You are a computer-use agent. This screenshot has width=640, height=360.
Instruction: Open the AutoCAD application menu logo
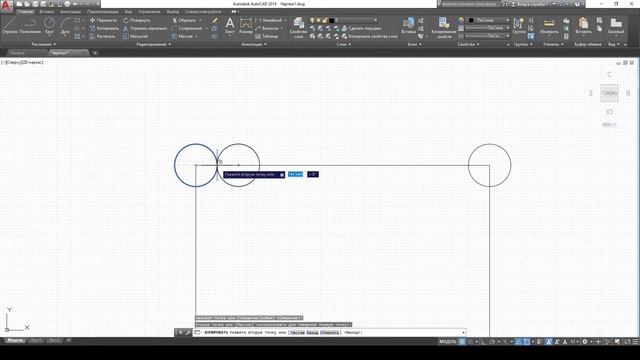pos(6,6)
